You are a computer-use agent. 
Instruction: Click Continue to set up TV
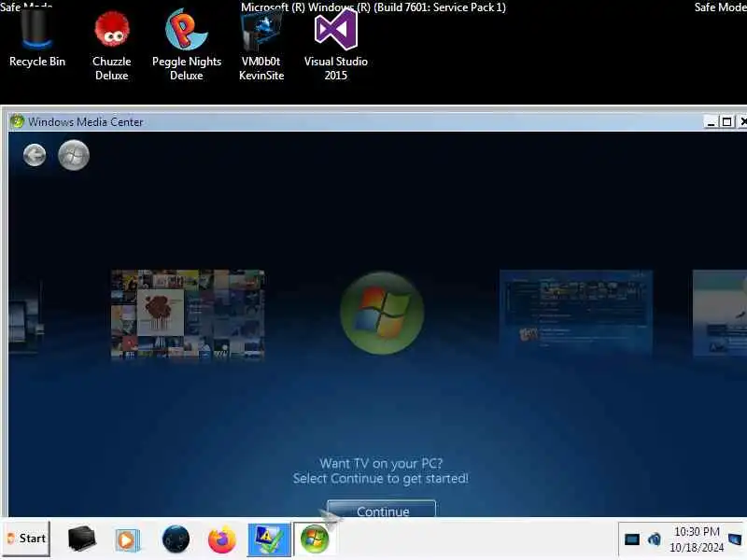(x=382, y=510)
